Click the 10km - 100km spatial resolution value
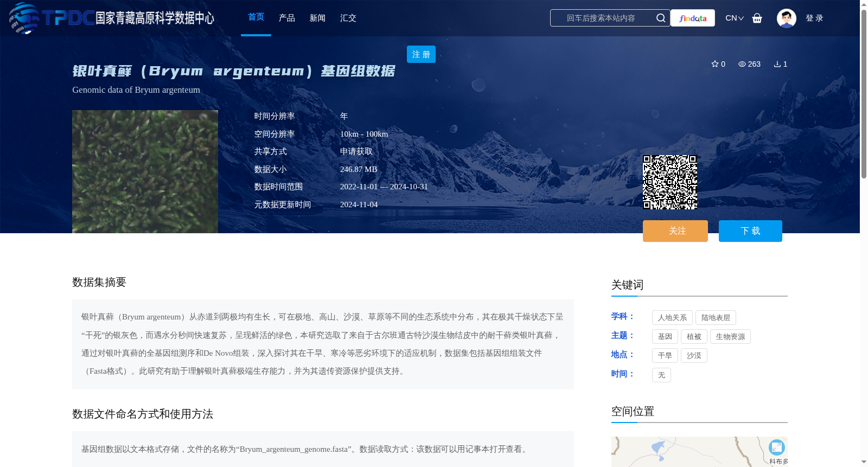 (x=364, y=134)
